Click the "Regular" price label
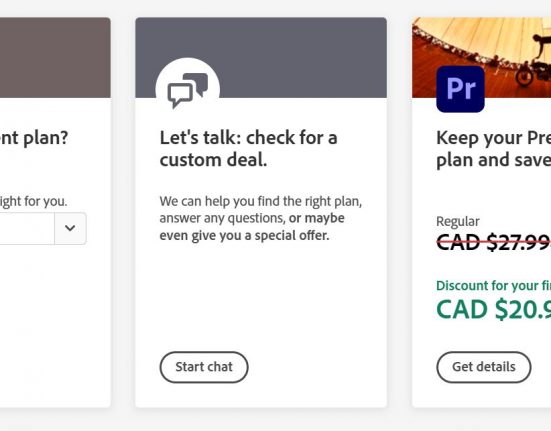The width and height of the screenshot is (551, 431). point(458,222)
